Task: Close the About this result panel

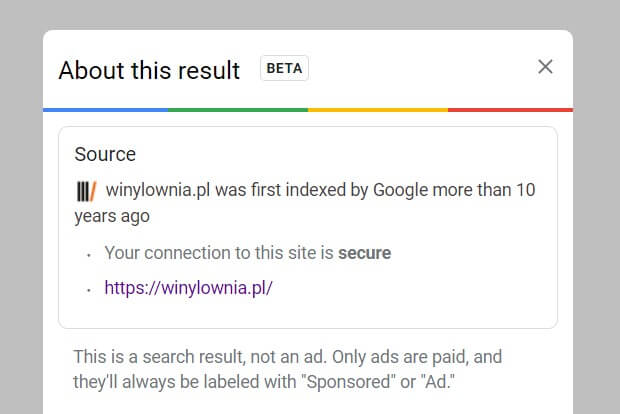Action: (x=545, y=67)
